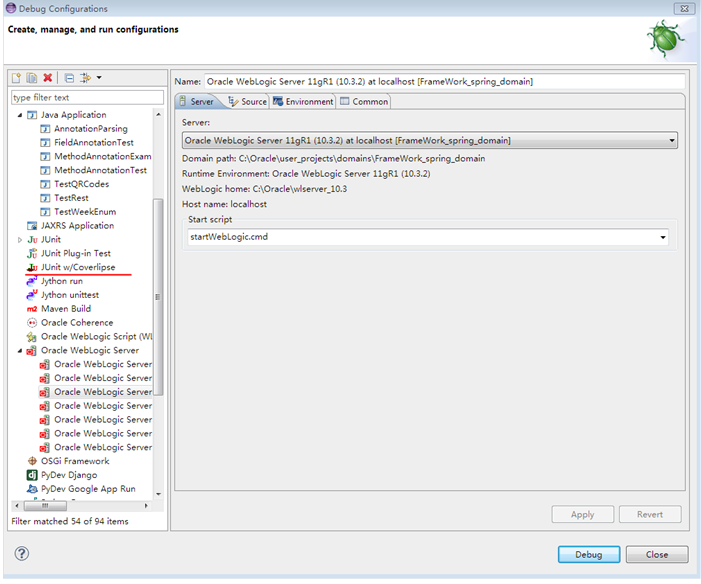This screenshot has height=584, width=701.
Task: Open filter launch configurations icon
Action: click(x=85, y=78)
